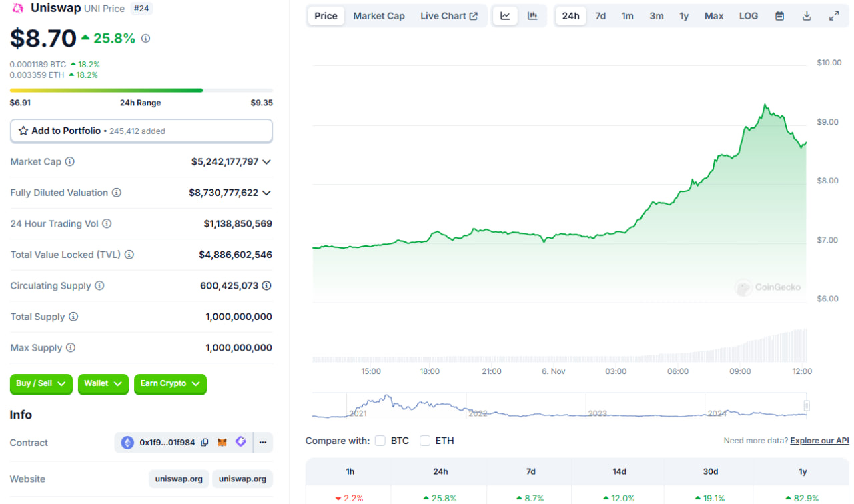
Task: Open Explore our API link
Action: [819, 441]
